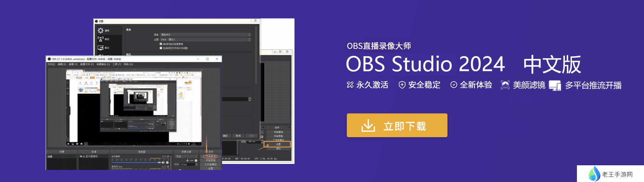Click the 安全稳定 shield icon
The height and width of the screenshot is (182, 644).
[x=402, y=85]
